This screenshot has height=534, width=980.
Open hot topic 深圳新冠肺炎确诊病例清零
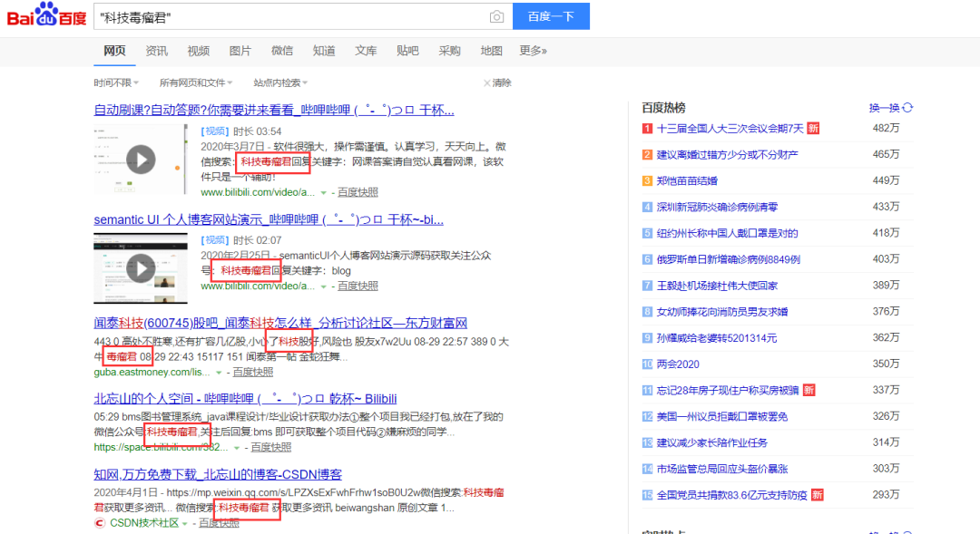click(717, 207)
